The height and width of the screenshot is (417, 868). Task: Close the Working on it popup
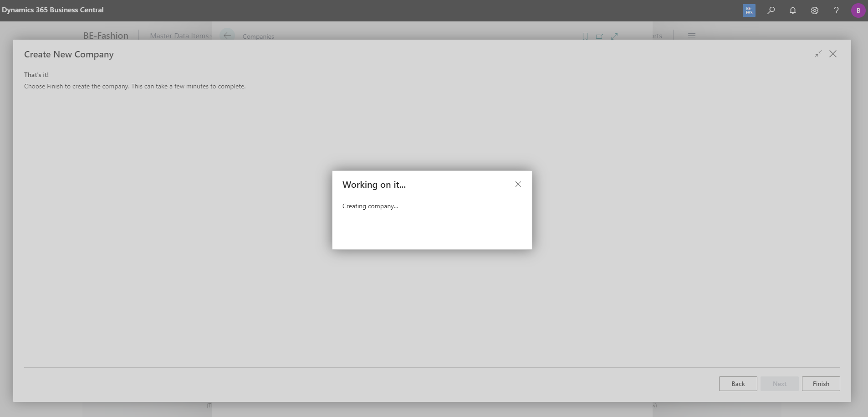tap(518, 184)
